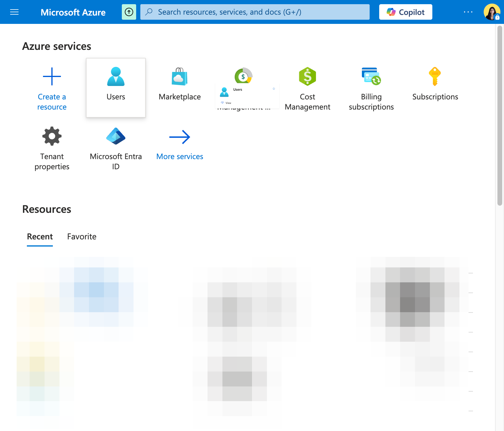
Task: Switch to the Favorite resources tab
Action: [82, 236]
